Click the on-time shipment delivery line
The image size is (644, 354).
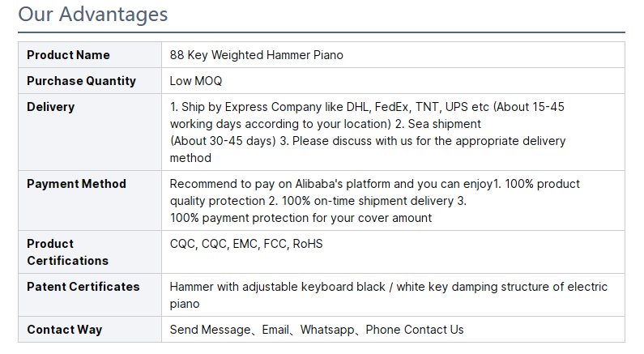tap(318, 201)
